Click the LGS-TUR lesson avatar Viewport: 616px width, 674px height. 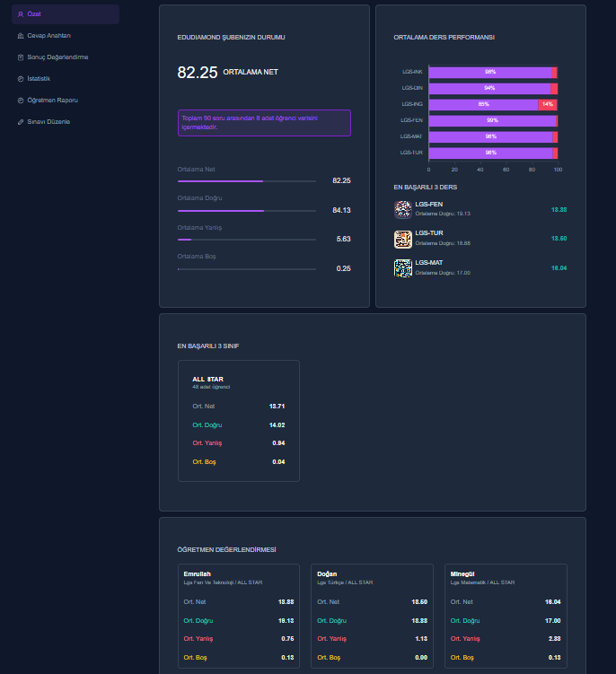tap(403, 239)
